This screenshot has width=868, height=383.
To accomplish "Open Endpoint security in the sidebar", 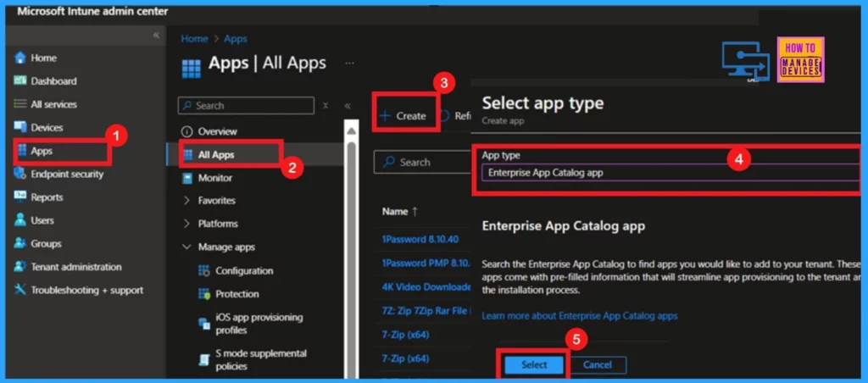I will 67,174.
